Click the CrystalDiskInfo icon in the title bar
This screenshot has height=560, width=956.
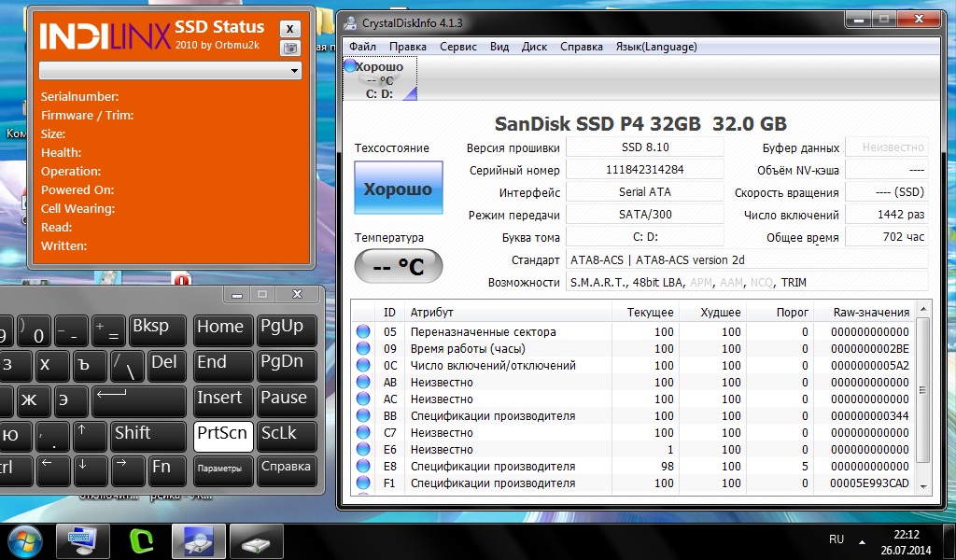(x=350, y=21)
